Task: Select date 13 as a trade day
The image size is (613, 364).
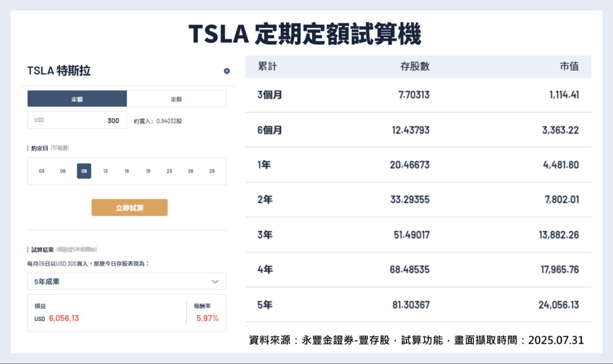Action: click(x=105, y=171)
